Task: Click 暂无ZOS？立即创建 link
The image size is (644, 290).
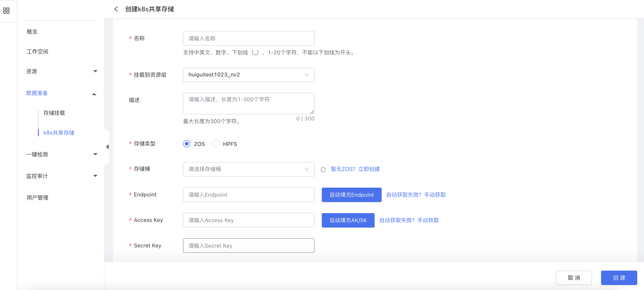Action: pyautogui.click(x=355, y=169)
